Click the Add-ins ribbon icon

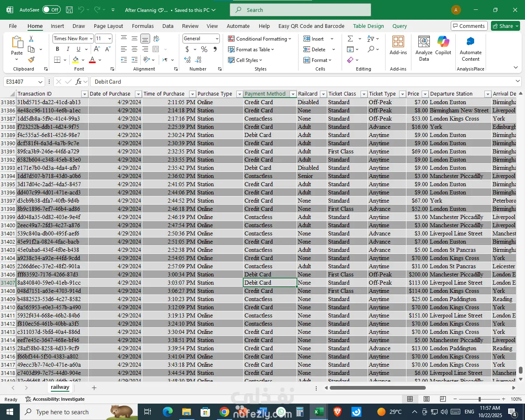click(x=398, y=46)
